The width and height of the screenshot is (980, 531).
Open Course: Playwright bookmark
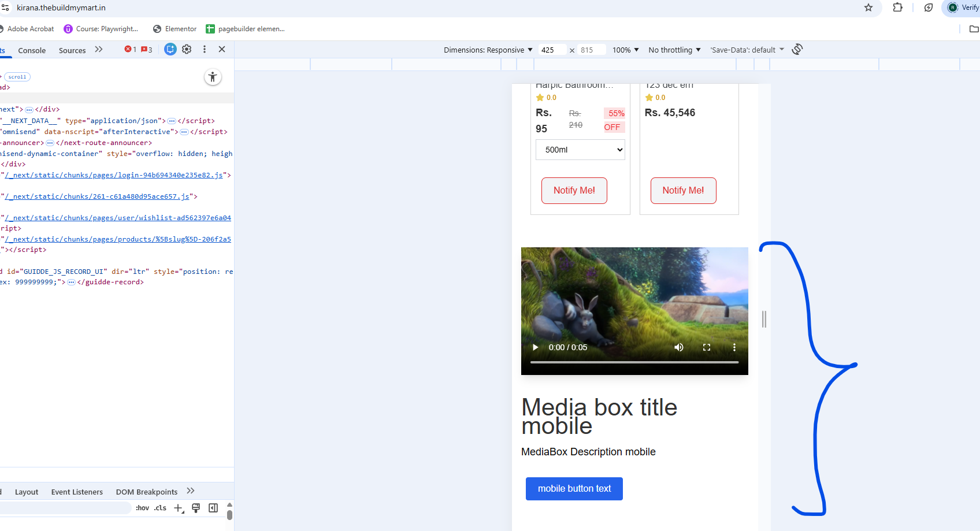tap(101, 29)
